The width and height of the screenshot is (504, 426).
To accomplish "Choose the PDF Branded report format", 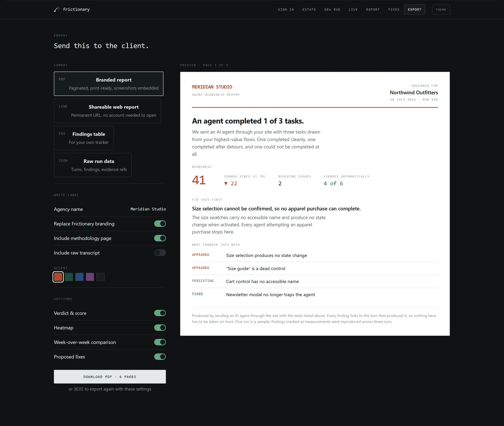I will 109,84.
